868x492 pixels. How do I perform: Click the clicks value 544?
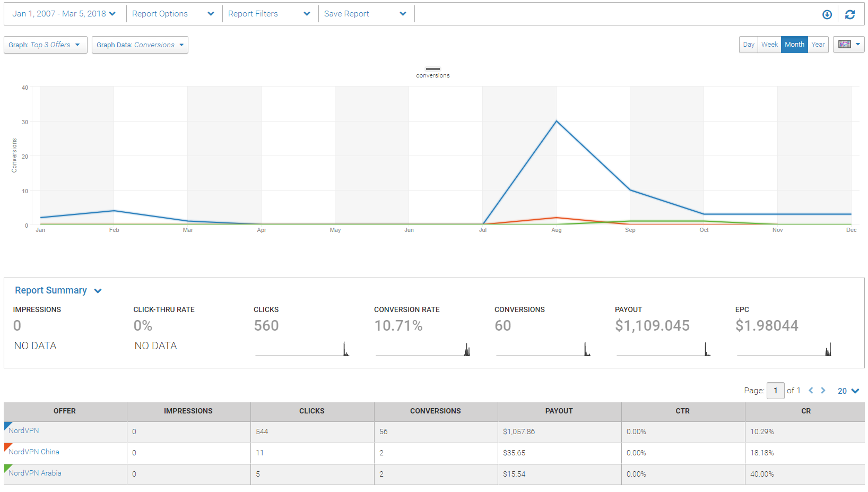coord(262,431)
